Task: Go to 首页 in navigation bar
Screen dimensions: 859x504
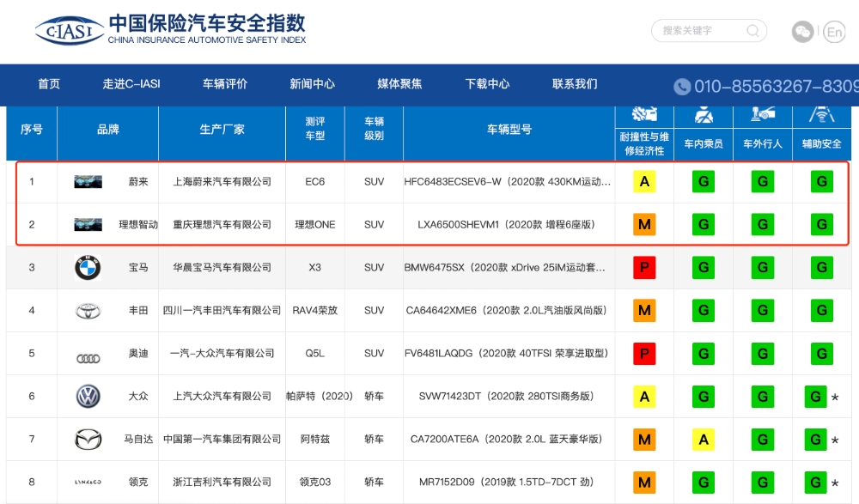Action: point(49,84)
